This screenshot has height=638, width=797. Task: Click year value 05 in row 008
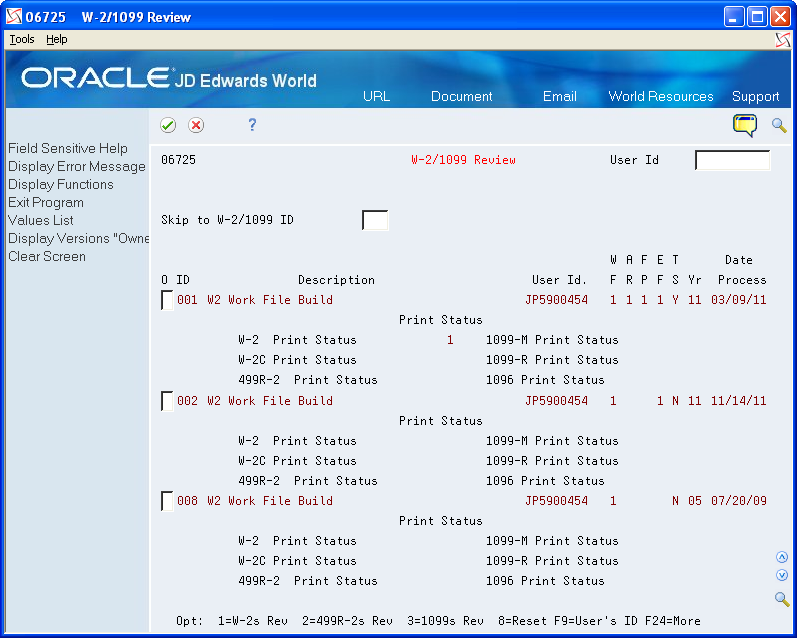(695, 501)
